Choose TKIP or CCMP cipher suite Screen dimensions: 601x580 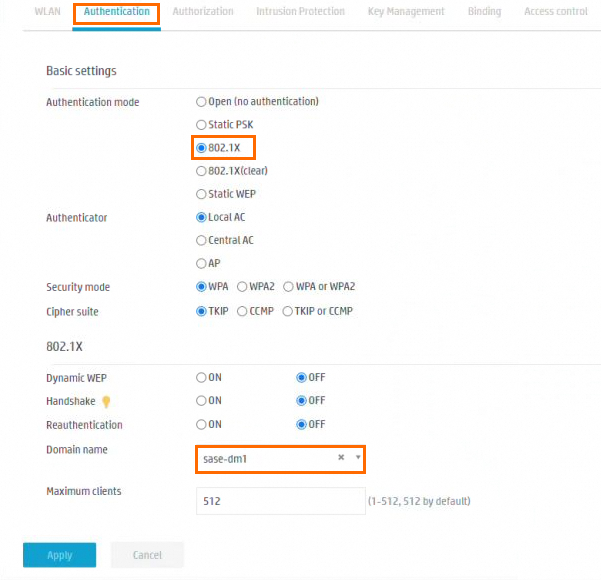(287, 311)
